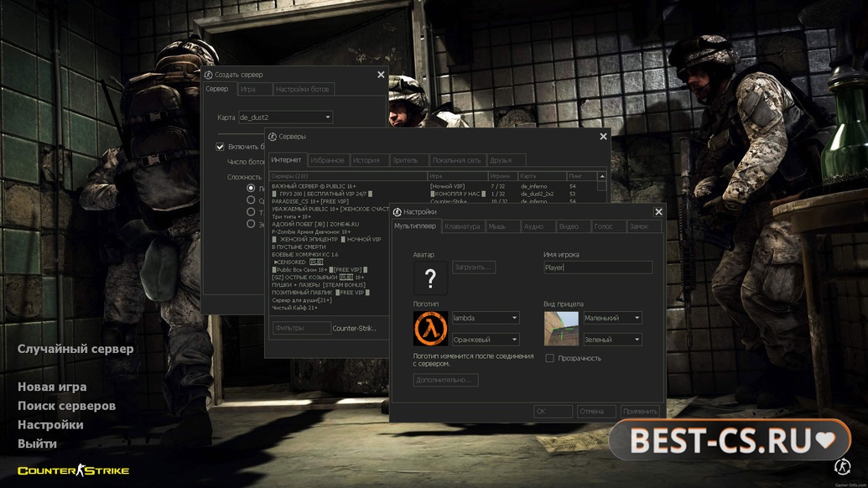This screenshot has height=488, width=868.
Task: Click Поиск серверов in main menu
Action: coord(66,406)
